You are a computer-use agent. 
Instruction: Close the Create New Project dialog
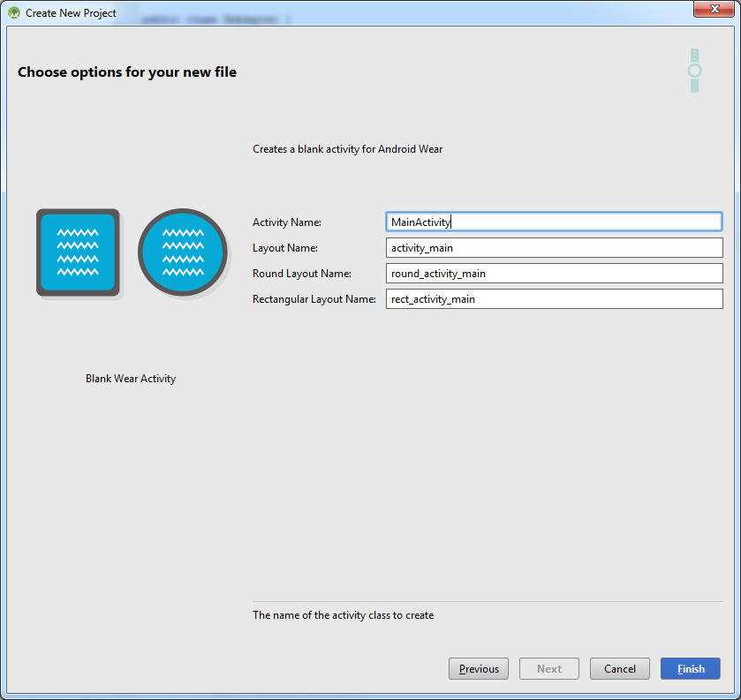(x=715, y=9)
